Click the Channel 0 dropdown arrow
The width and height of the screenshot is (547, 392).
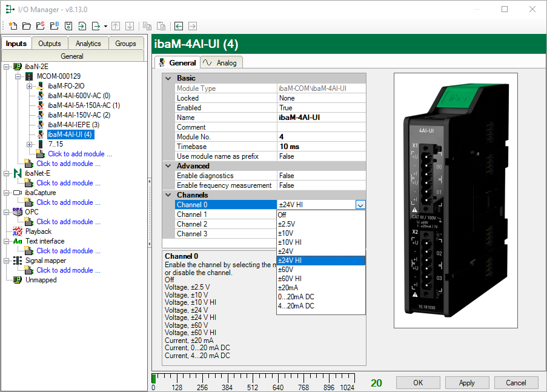360,205
